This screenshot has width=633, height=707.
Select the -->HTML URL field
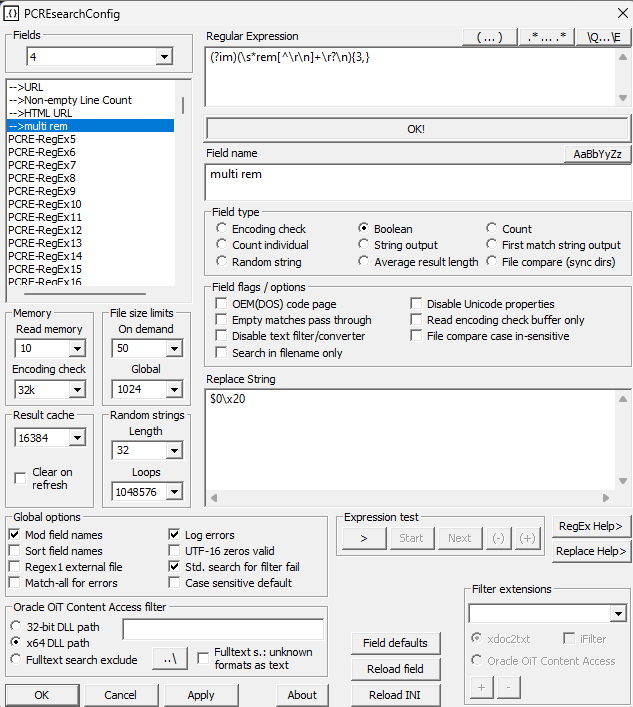pos(91,113)
